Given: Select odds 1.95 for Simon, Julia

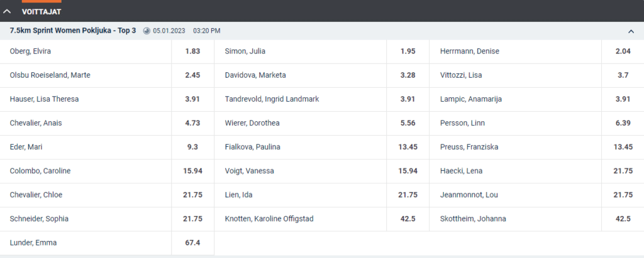Looking at the screenshot, I should [x=408, y=51].
